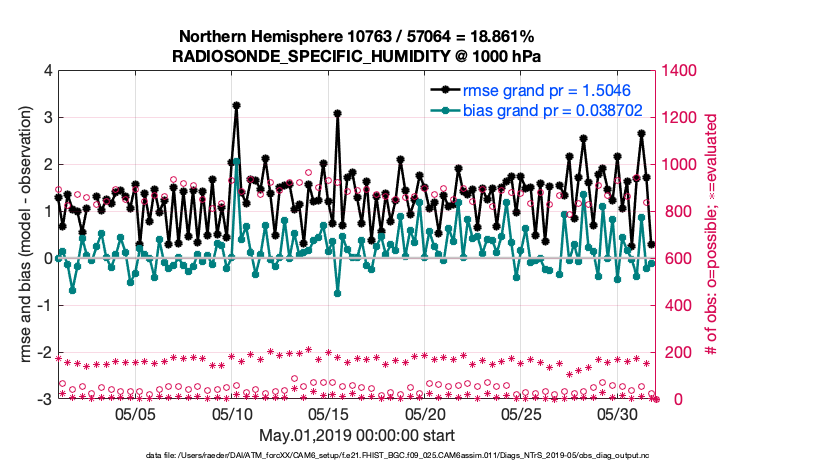Click the right y-axis # of obs label
Viewport: 830px width, 470px height.
point(709,235)
